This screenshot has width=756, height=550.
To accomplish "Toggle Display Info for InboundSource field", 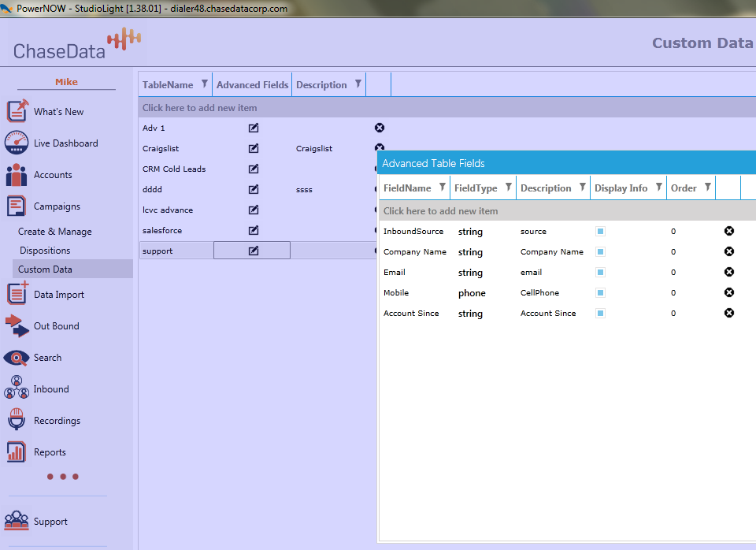I will tap(600, 232).
